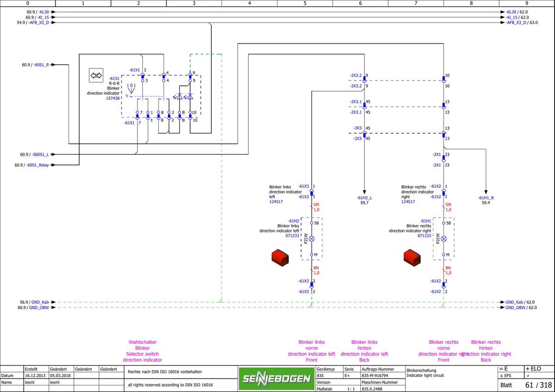Select the -61H2 lamp designation
This screenshot has width=555, height=392.
pyautogui.click(x=293, y=221)
